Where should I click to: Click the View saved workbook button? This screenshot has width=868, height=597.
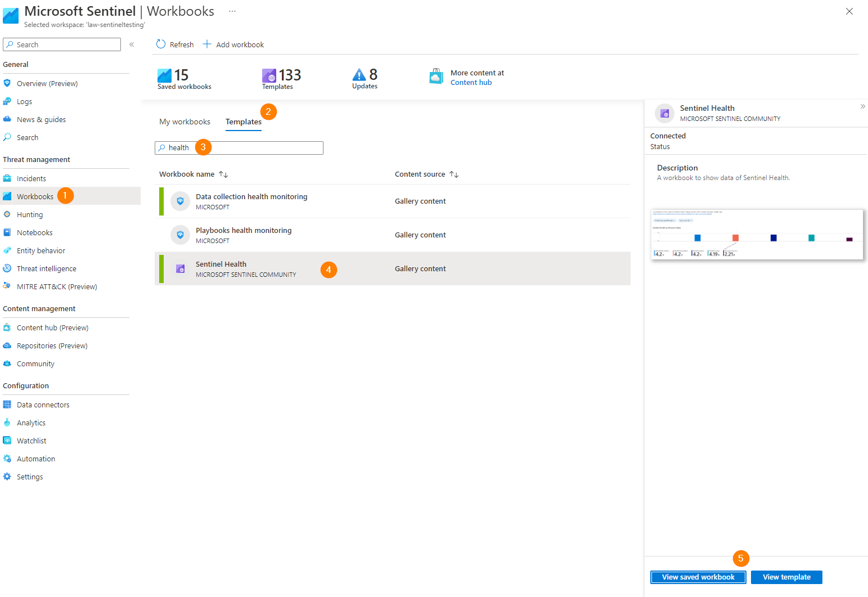coord(698,577)
